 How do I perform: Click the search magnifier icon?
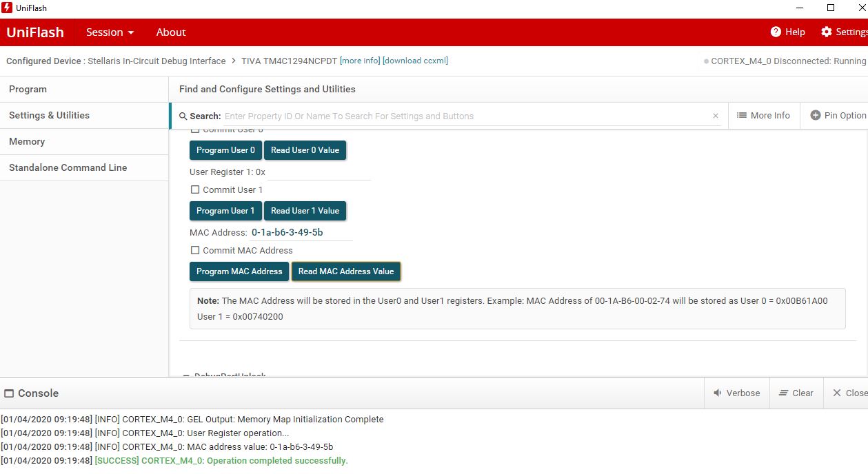pyautogui.click(x=183, y=116)
